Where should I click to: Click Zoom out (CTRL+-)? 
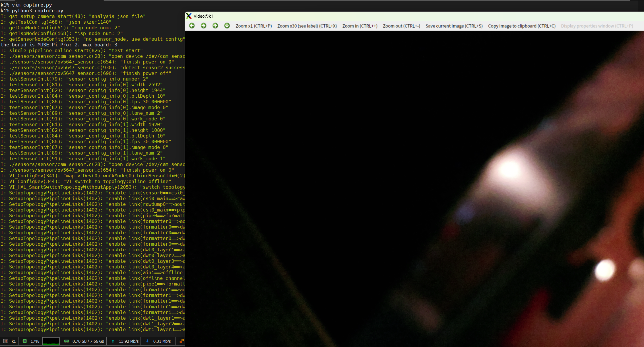[401, 26]
